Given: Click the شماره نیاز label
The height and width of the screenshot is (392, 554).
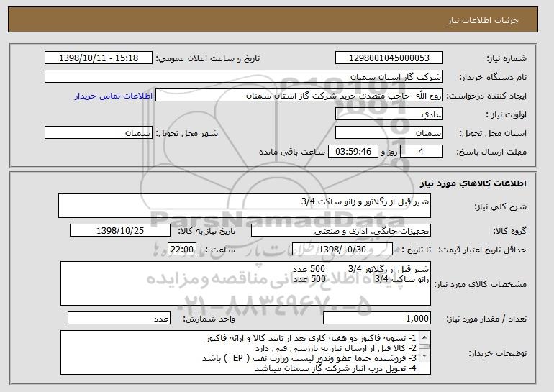Looking at the screenshot, I should 507,58.
